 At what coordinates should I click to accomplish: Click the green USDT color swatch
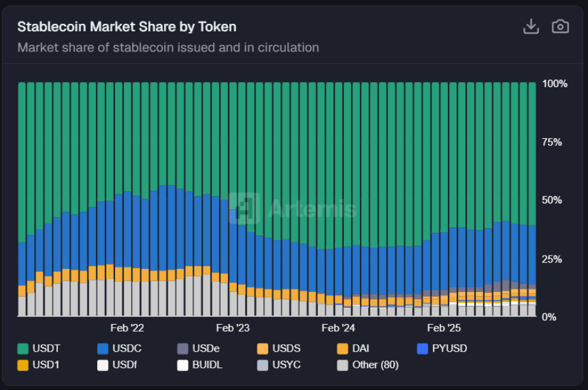[23, 348]
